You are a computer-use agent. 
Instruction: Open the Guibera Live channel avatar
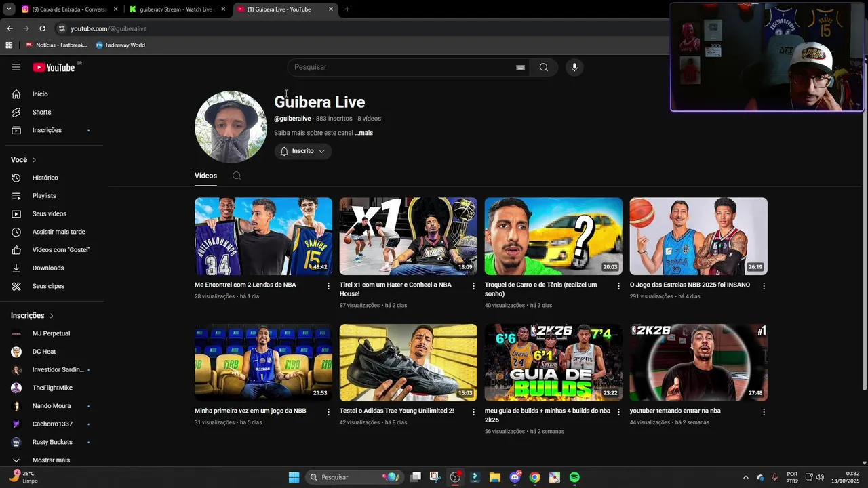(x=231, y=127)
